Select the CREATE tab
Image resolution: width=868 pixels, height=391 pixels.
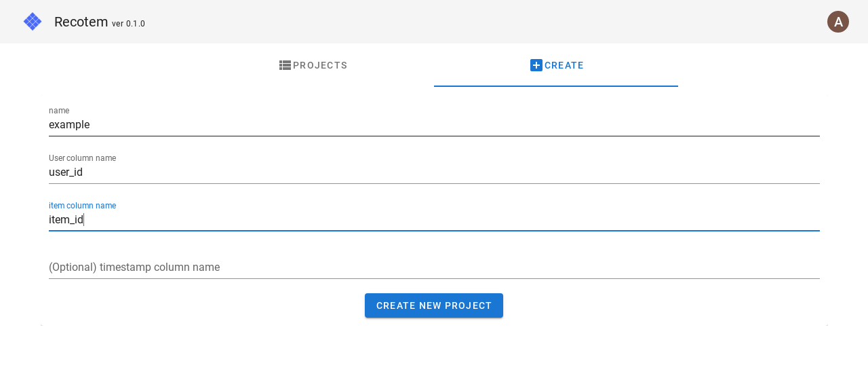[x=556, y=65]
